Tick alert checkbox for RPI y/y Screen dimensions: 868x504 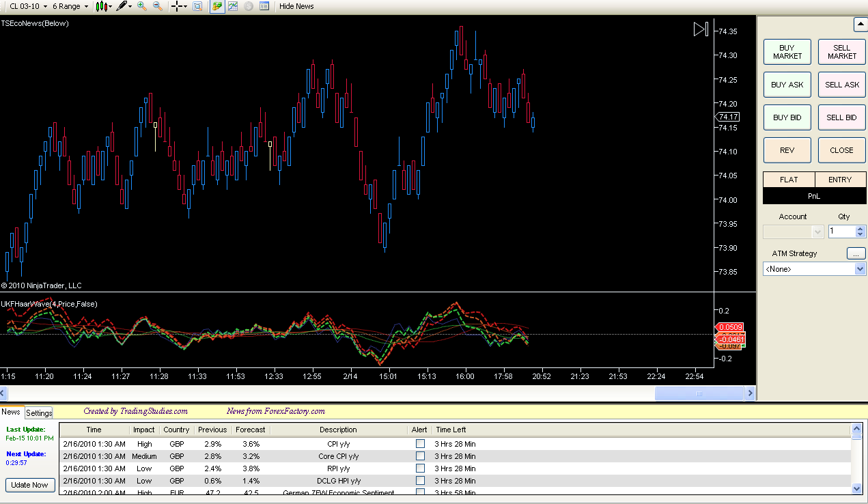coord(420,468)
